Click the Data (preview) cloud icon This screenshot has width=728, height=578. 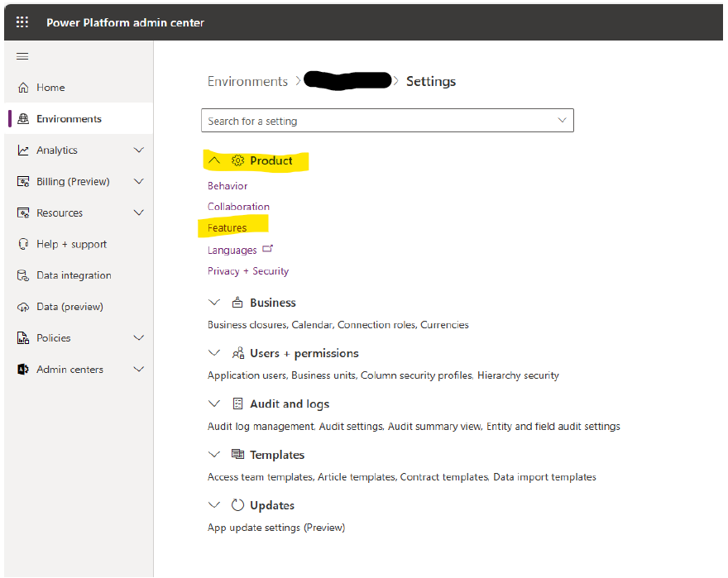pyautogui.click(x=23, y=308)
